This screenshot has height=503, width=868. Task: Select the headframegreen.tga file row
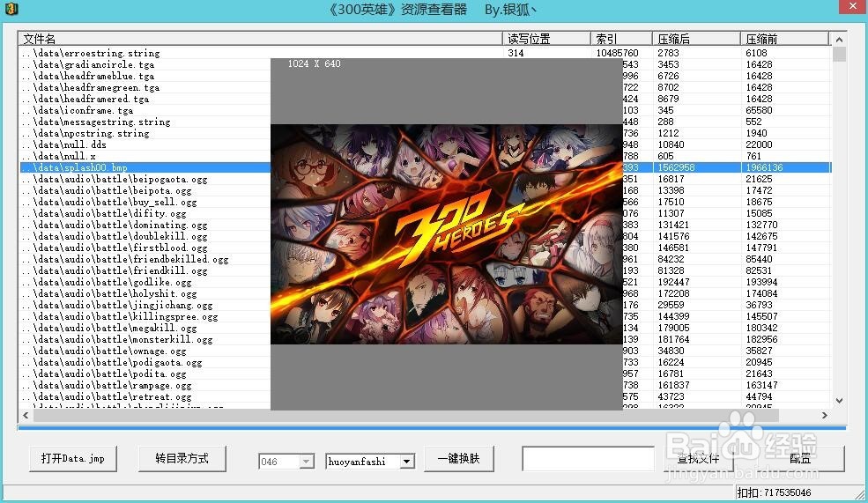[x=425, y=87]
